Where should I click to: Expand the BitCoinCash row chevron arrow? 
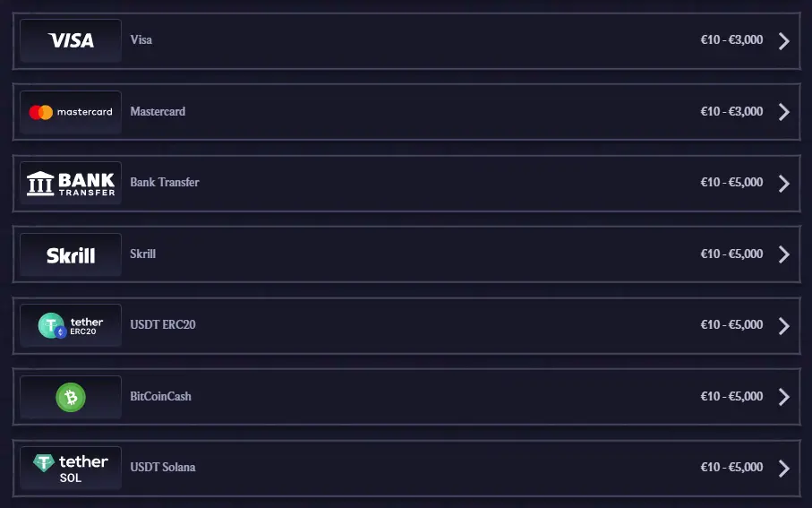tap(784, 397)
